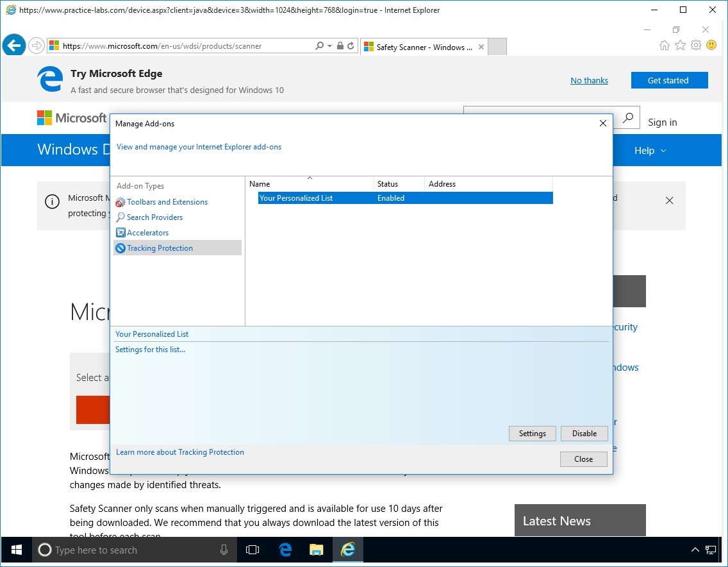Select Search Providers add-on type
Image resolution: width=728 pixels, height=567 pixels.
coord(154,217)
